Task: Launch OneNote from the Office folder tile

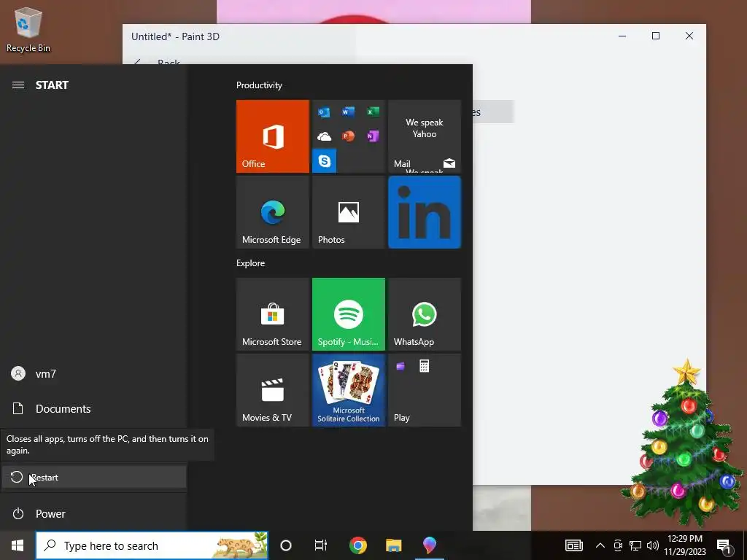Action: (373, 136)
